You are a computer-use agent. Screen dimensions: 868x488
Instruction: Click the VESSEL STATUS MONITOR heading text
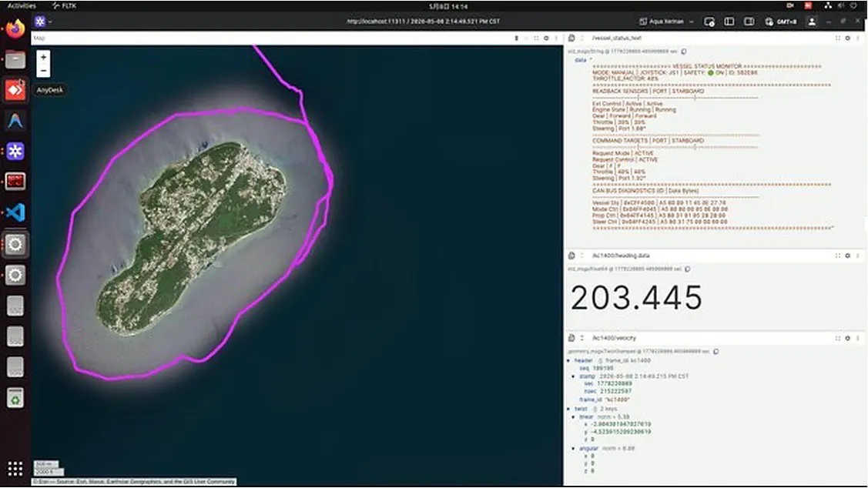click(x=707, y=66)
